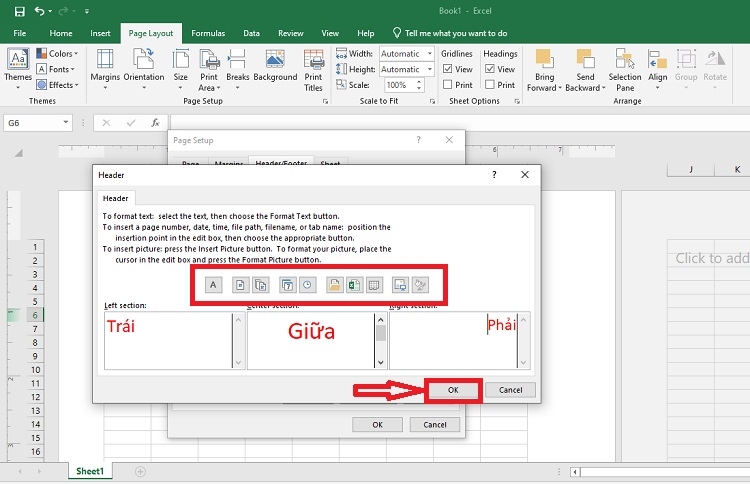Open the Width dropdown in Scale to Fit
The width and height of the screenshot is (750, 484).
click(429, 54)
